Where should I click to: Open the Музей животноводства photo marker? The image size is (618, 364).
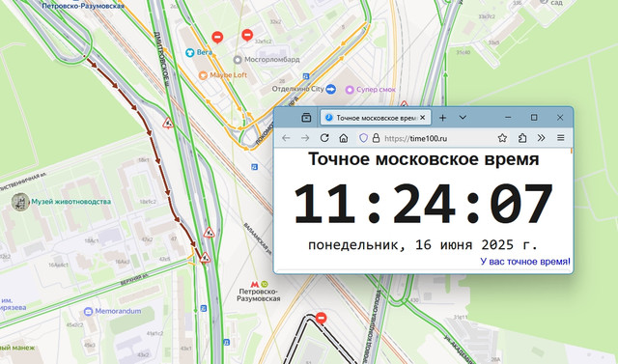[x=20, y=202]
